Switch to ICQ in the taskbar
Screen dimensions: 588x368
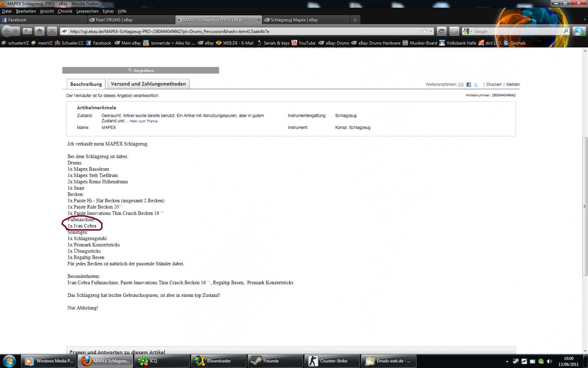pyautogui.click(x=162, y=361)
